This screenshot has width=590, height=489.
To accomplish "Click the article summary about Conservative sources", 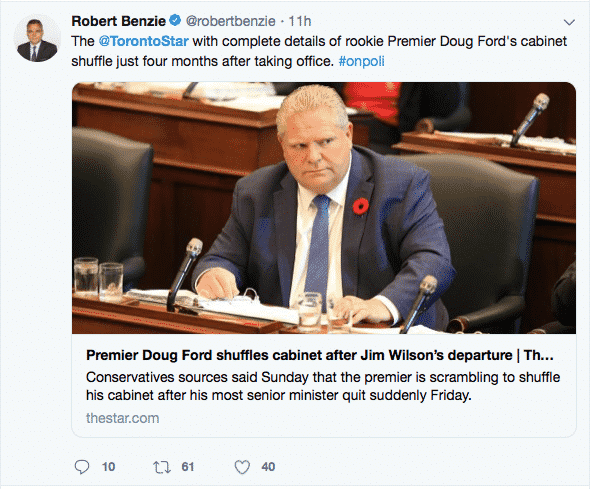I will pos(323,386).
